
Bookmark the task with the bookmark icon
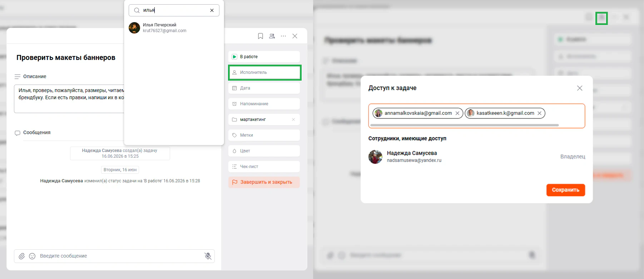tap(261, 36)
